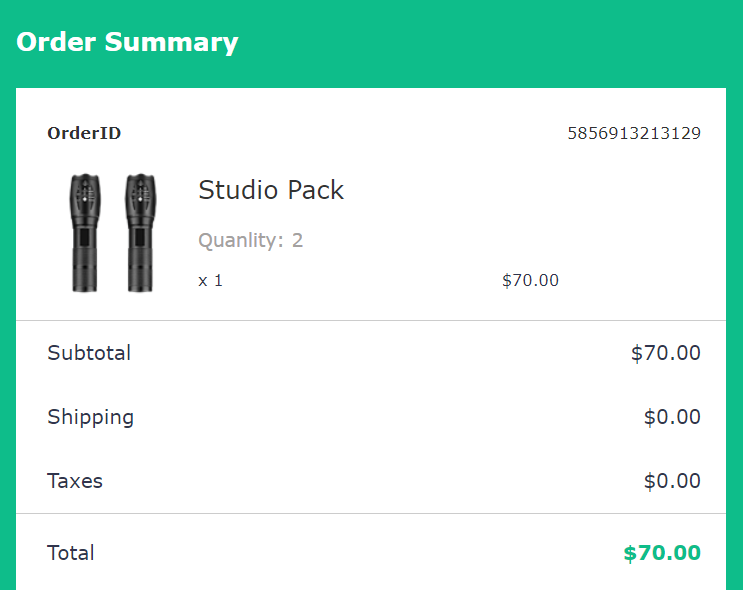Select the Studio Pack product title
This screenshot has height=590, width=743.
coord(271,190)
